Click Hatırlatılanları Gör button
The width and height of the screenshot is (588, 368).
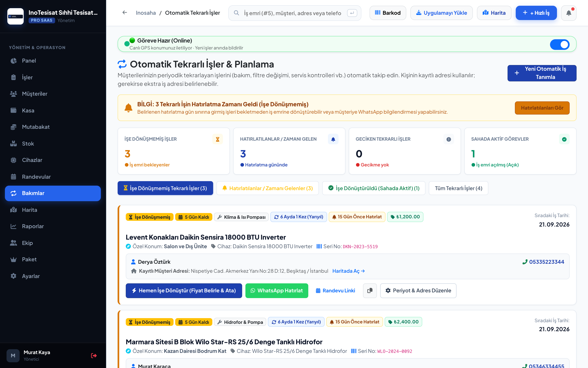coord(542,108)
